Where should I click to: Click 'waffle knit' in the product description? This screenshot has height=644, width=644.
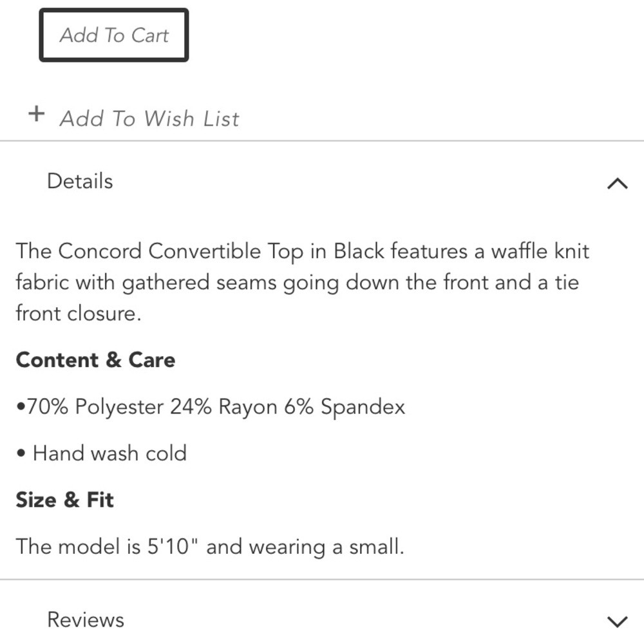[x=540, y=251]
